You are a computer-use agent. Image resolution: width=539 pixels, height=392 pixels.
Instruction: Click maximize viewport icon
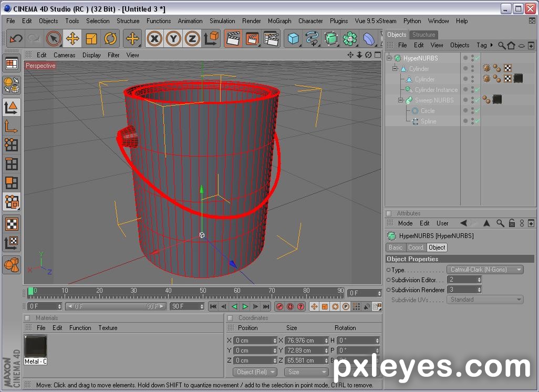(x=378, y=55)
